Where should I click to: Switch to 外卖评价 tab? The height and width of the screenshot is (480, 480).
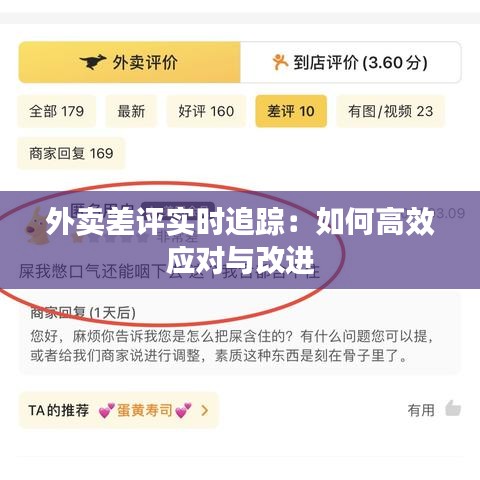pyautogui.click(x=129, y=62)
